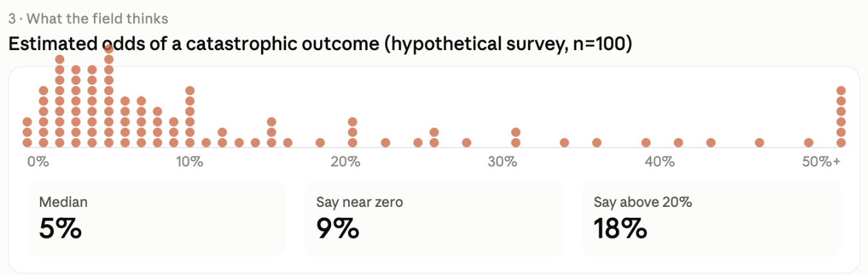This screenshot has height=275, width=868.
Task: Select lone dot just left of 50%+ column
Action: (808, 143)
